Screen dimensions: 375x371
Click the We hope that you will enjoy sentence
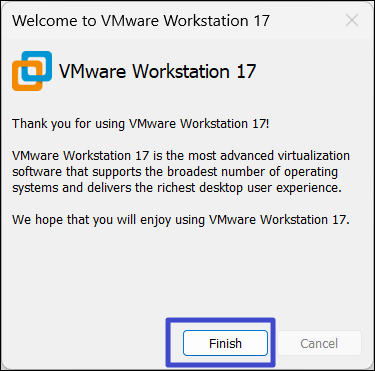(181, 220)
